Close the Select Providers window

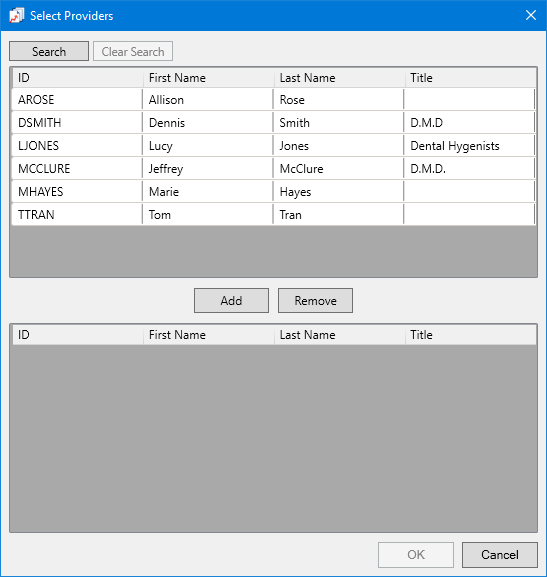531,15
